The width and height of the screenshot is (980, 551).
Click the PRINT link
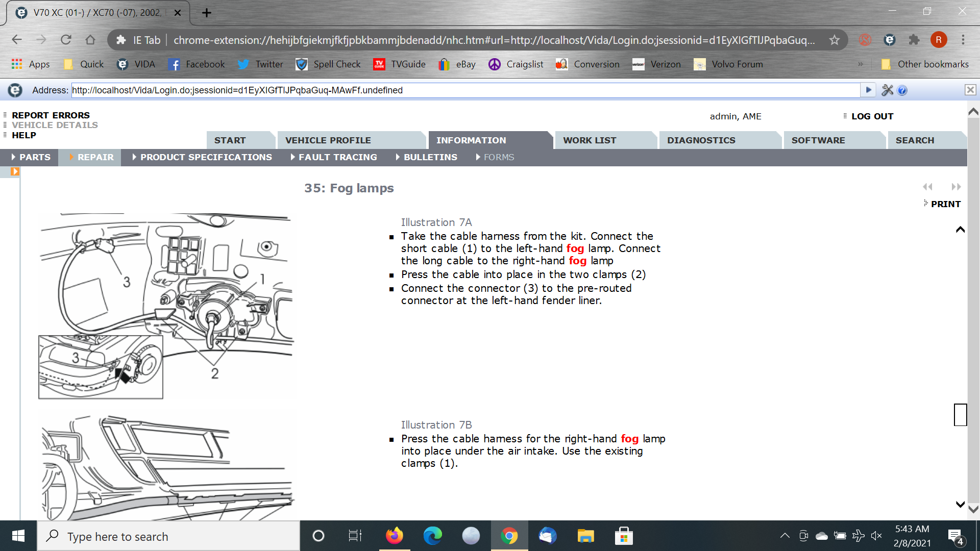(x=945, y=204)
